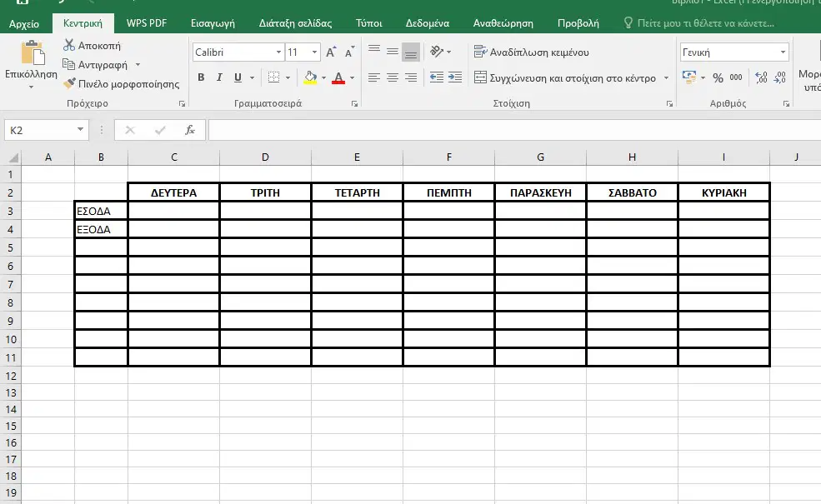Viewport: 821px width, 504px height.
Task: Click the accounting number format icon
Action: [689, 77]
